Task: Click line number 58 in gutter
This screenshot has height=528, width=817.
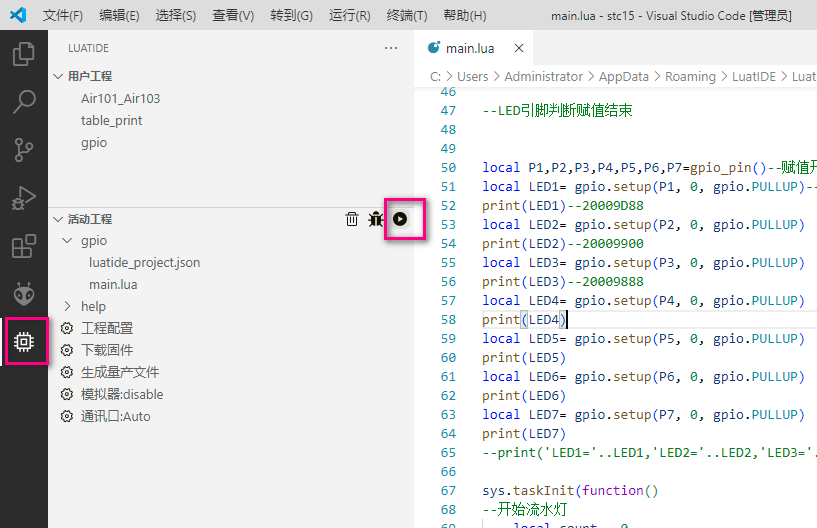Action: pos(448,320)
